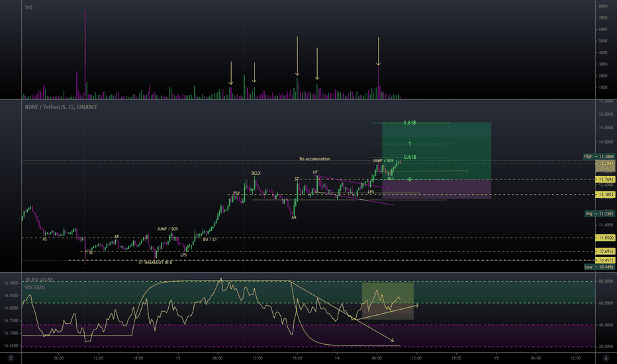Select the BU 7 E1 annotation
This screenshot has height=364, width=617.
tap(210, 240)
